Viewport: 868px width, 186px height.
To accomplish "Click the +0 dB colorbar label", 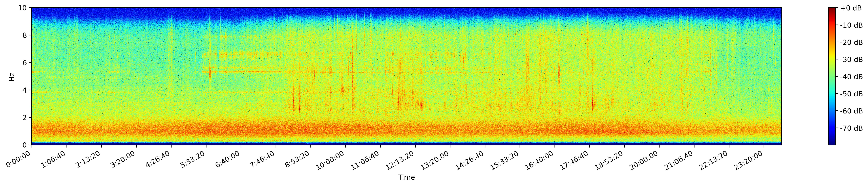I will (x=851, y=8).
